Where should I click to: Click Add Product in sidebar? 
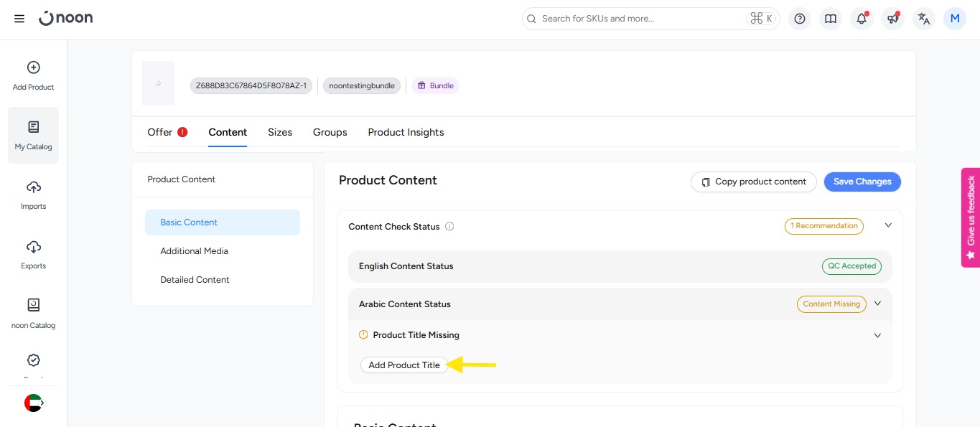click(33, 75)
